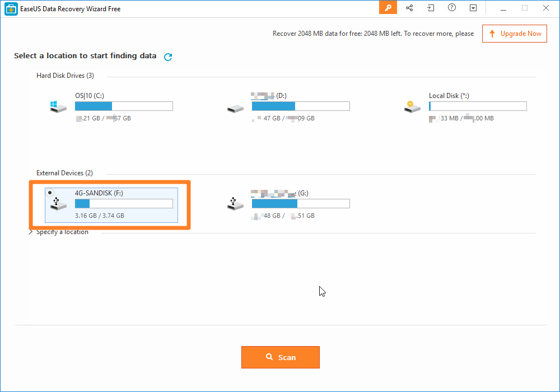Select the (D:) hard drive icon
The width and height of the screenshot is (560, 392).
(x=235, y=109)
